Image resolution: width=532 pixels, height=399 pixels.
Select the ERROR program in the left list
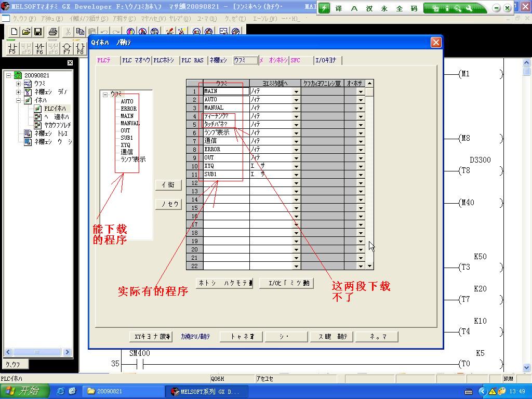point(128,109)
